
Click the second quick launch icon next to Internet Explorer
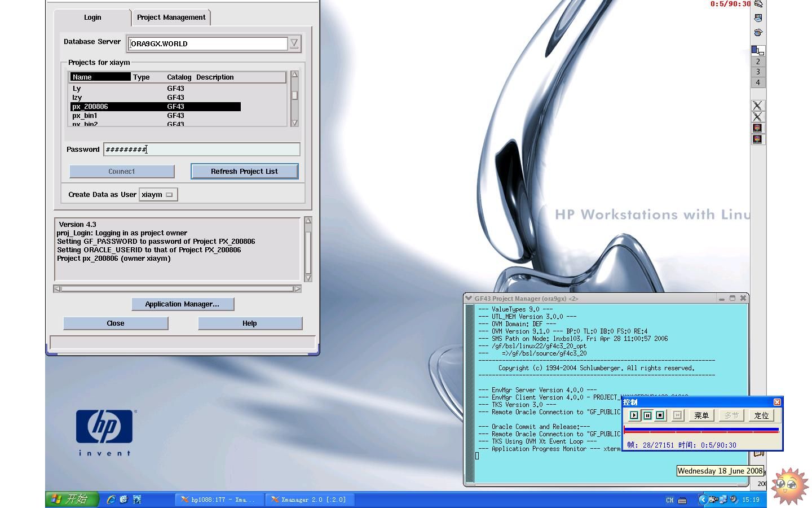click(x=123, y=500)
